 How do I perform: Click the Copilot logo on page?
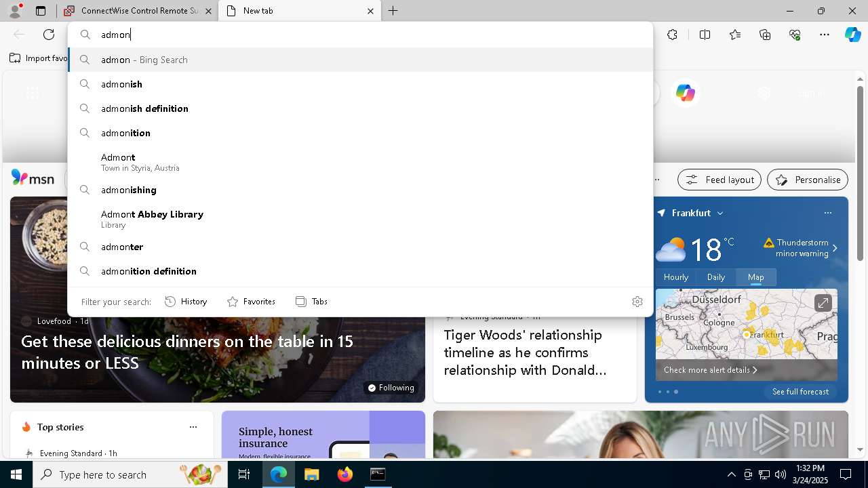pos(685,93)
